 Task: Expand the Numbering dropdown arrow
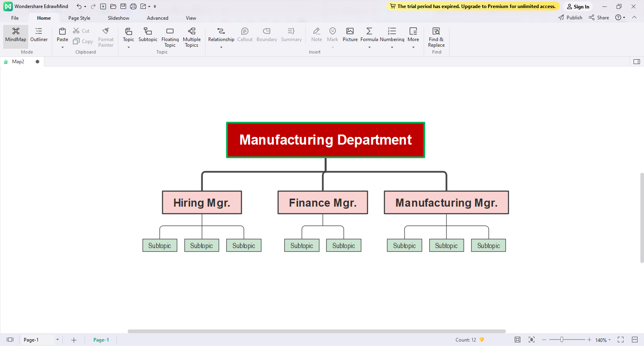392,47
